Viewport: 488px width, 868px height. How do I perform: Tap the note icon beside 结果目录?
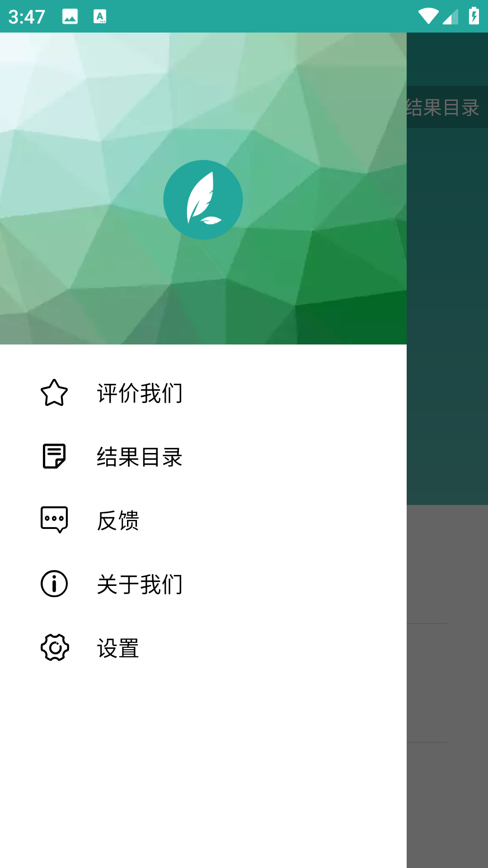tap(54, 456)
